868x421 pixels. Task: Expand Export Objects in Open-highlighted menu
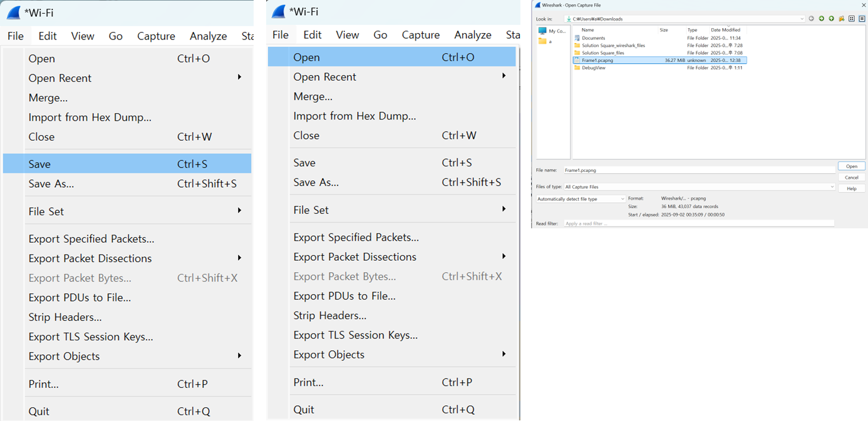pyautogui.click(x=504, y=354)
